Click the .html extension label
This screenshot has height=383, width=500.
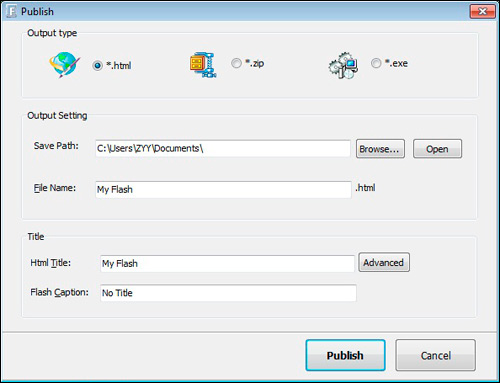[365, 188]
